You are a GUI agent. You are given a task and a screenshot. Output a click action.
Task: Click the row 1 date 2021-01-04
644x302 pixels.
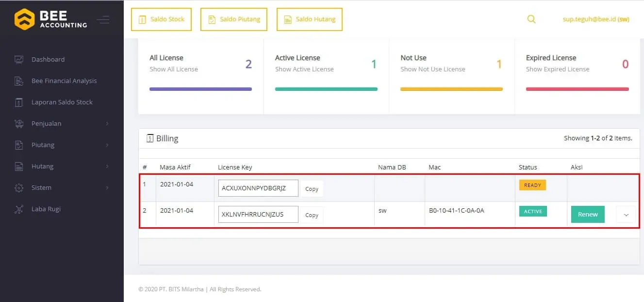177,185
